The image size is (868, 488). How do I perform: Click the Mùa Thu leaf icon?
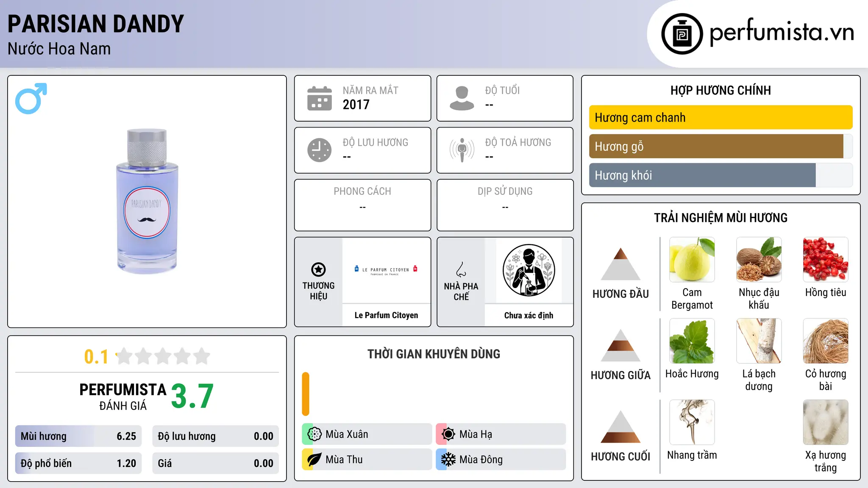click(x=314, y=460)
